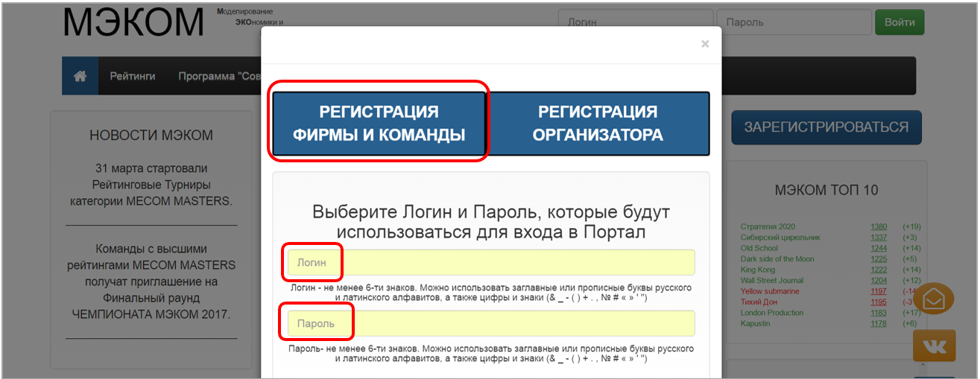This screenshot has width=980, height=379.
Task: Close the registration modal with the × icon
Action: [x=704, y=44]
